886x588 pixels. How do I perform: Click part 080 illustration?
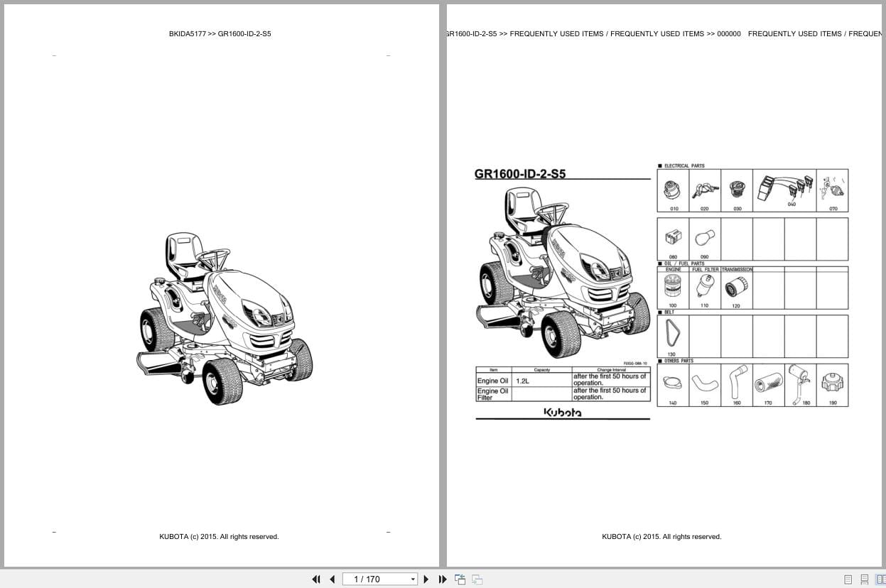(673, 239)
